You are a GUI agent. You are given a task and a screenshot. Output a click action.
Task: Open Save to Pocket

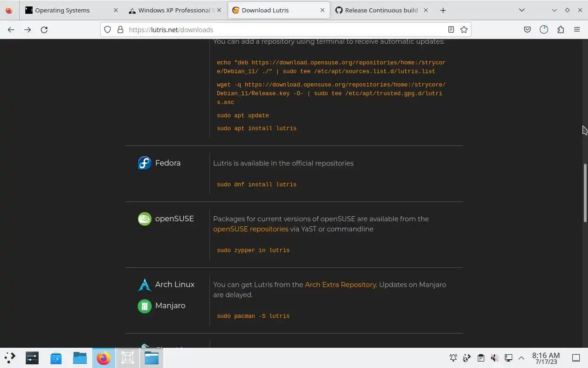(527, 29)
